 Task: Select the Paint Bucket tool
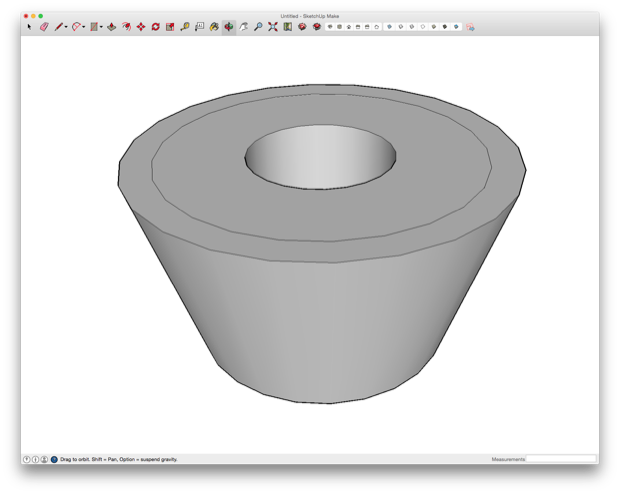[x=214, y=27]
